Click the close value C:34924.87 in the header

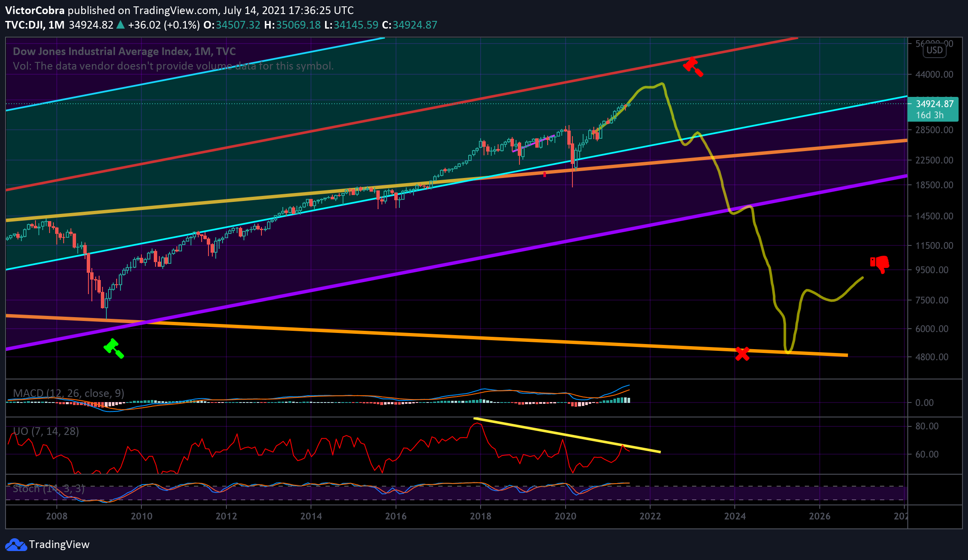[x=410, y=25]
